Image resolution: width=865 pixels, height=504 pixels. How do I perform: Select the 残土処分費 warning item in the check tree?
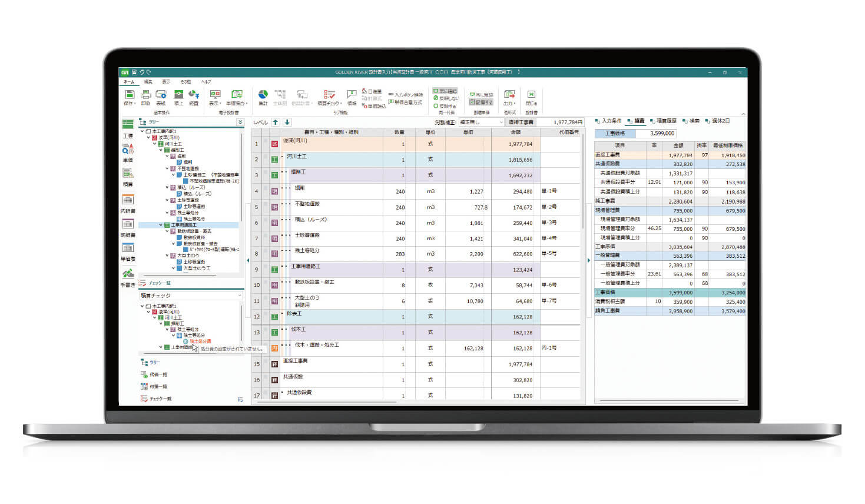[x=197, y=341]
